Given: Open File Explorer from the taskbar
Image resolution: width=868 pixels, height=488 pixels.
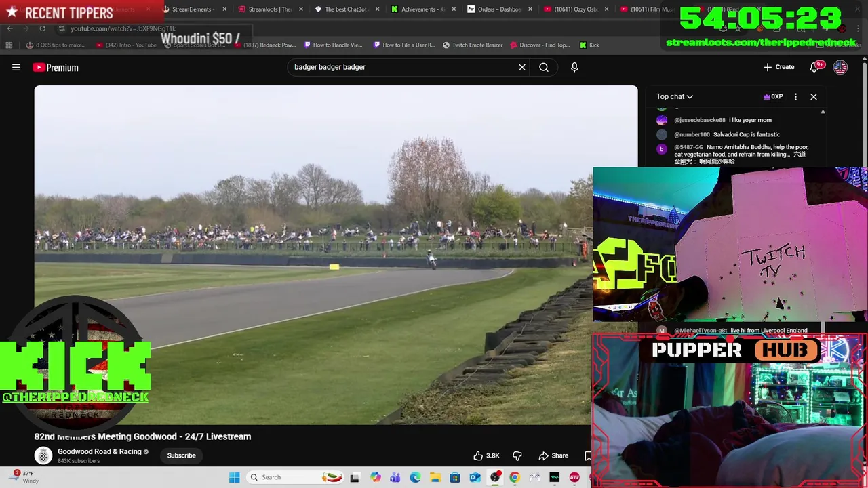Looking at the screenshot, I should click(x=435, y=477).
